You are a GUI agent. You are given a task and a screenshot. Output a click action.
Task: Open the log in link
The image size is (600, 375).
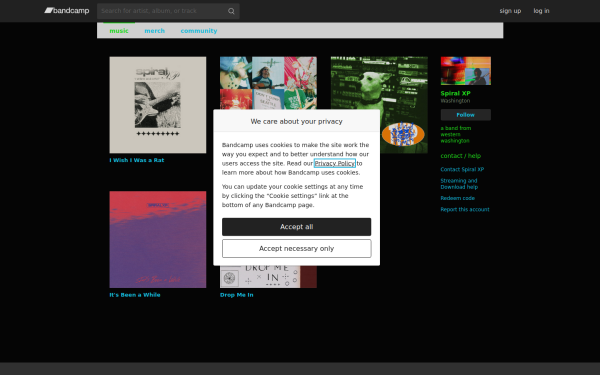click(541, 11)
